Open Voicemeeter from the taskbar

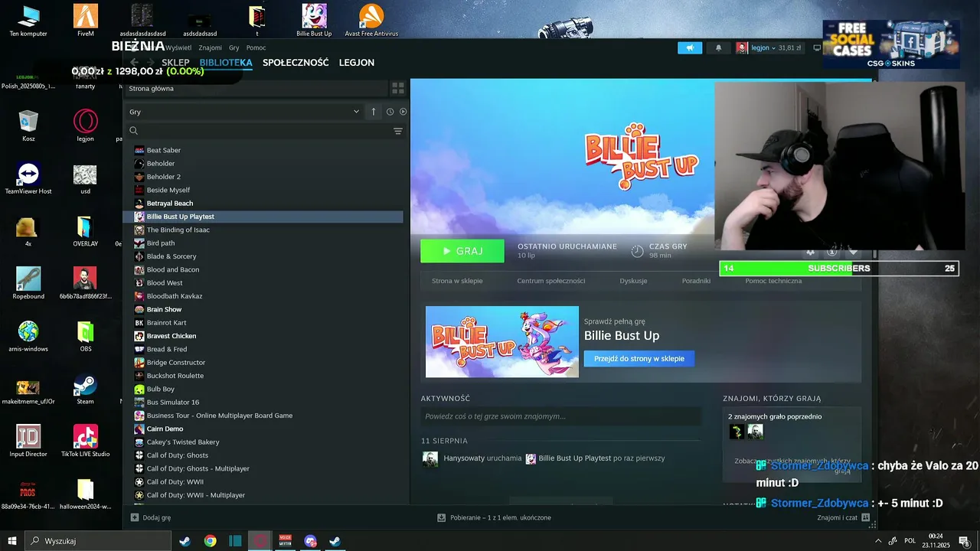(x=285, y=541)
